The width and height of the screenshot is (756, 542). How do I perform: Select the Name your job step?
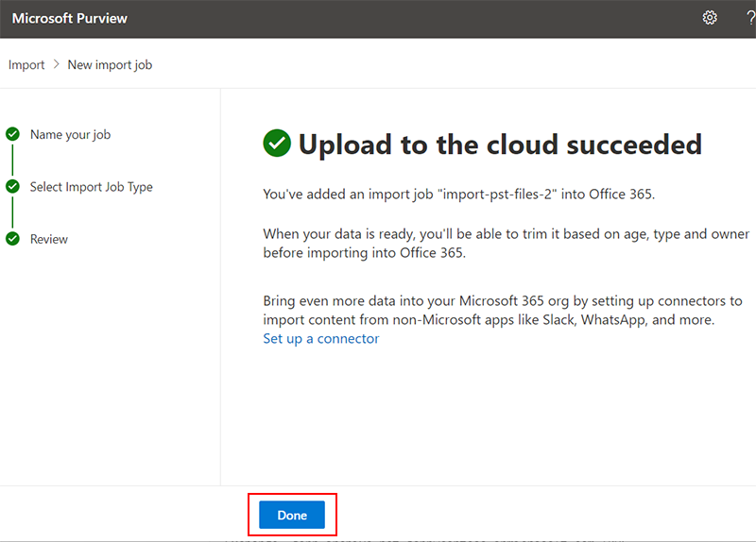pos(70,134)
